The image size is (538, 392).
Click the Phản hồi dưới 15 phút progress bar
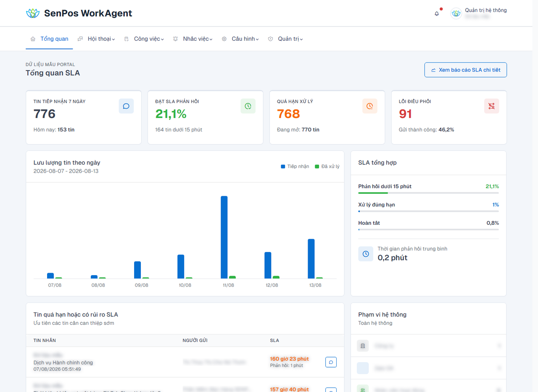[428, 193]
